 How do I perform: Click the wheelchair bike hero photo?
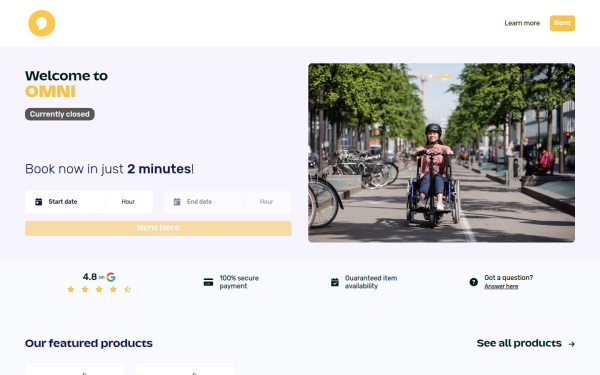pos(441,153)
